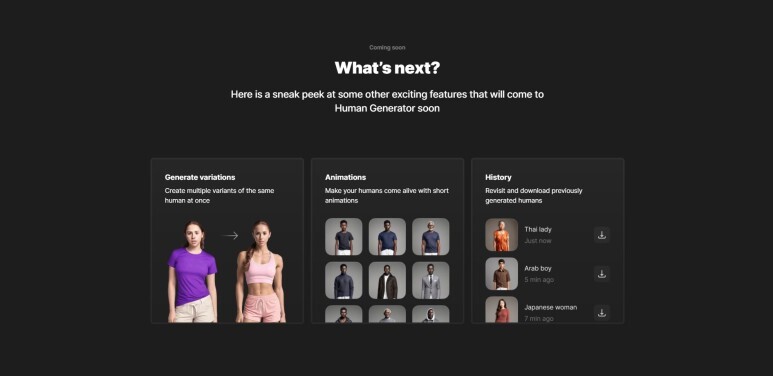
Task: Click the "Here is a sneak peek" paragraph
Action: (387, 101)
